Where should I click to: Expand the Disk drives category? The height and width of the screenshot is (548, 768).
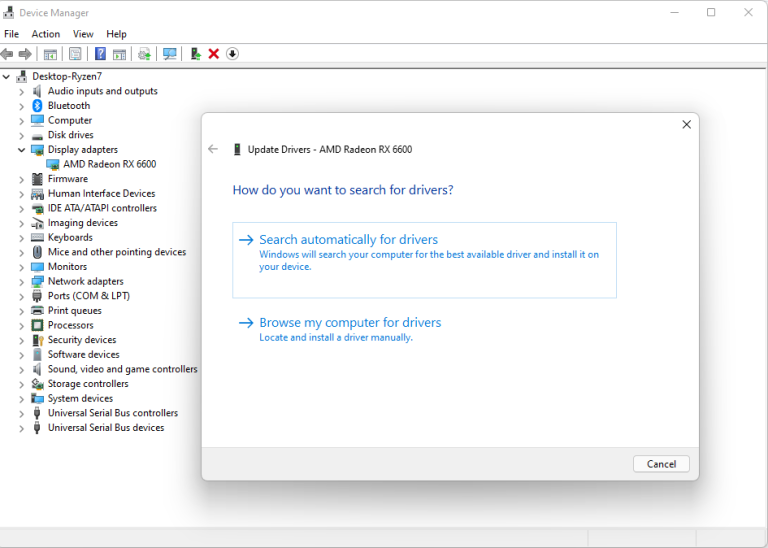pyautogui.click(x=22, y=136)
